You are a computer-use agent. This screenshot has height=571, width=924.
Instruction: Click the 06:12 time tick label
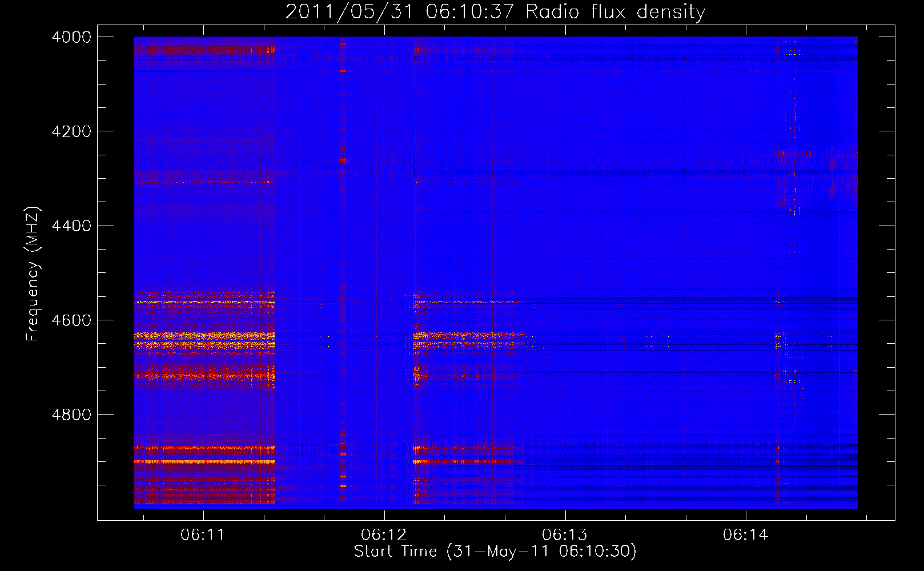click(x=384, y=535)
